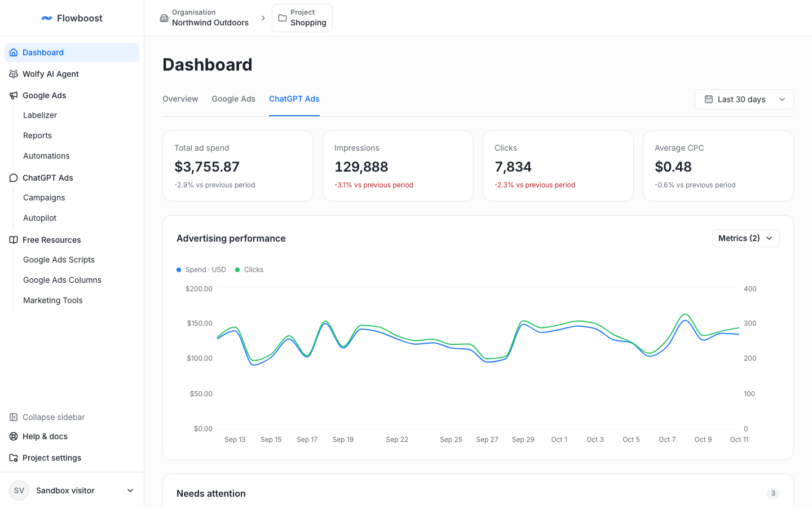
Task: Click the Needs attention heading
Action: 211,493
